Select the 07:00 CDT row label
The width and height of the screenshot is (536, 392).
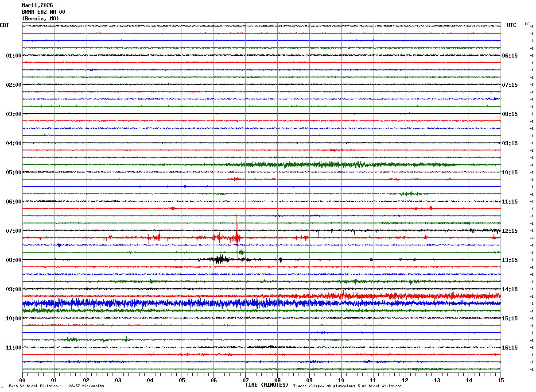point(13,231)
